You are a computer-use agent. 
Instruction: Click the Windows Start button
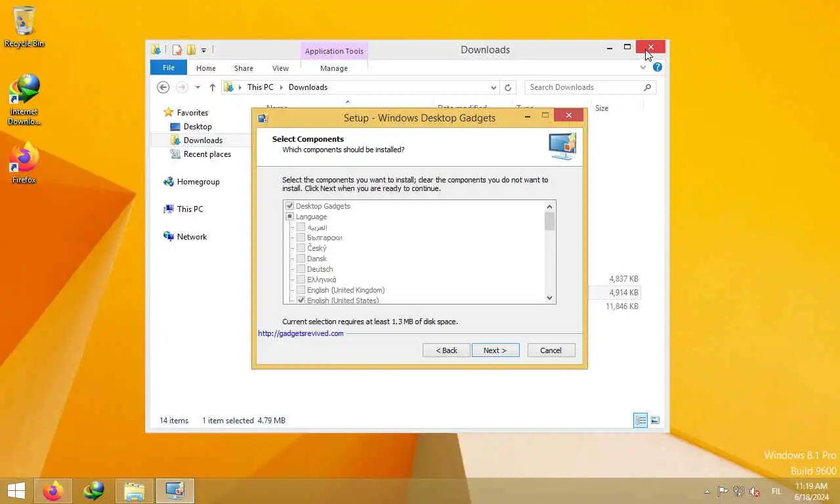point(16,491)
